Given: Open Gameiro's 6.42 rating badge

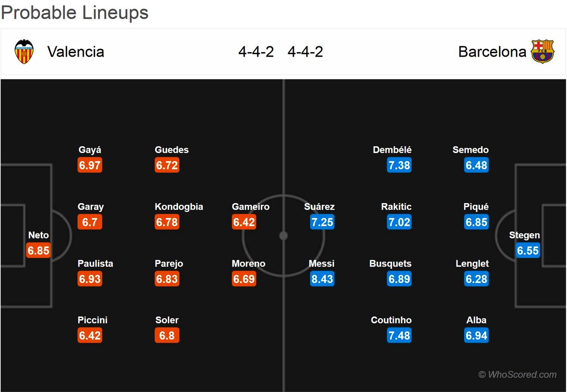Looking at the screenshot, I should coord(244,222).
